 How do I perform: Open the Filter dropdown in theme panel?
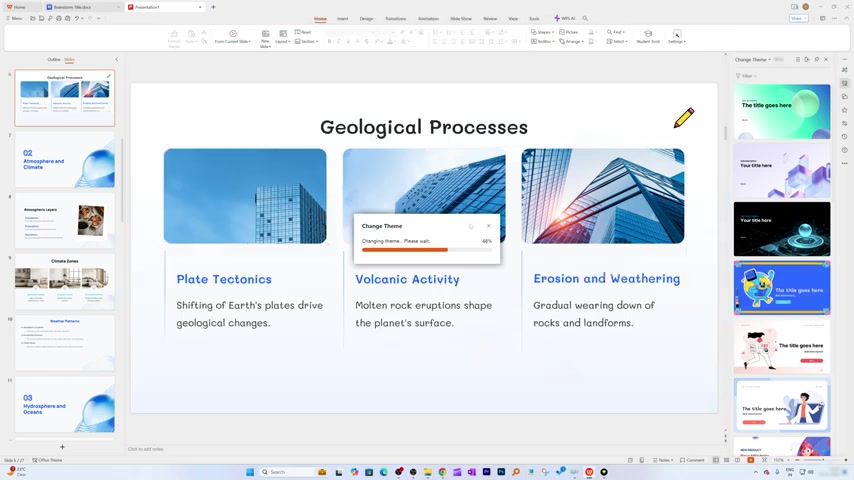pos(746,76)
